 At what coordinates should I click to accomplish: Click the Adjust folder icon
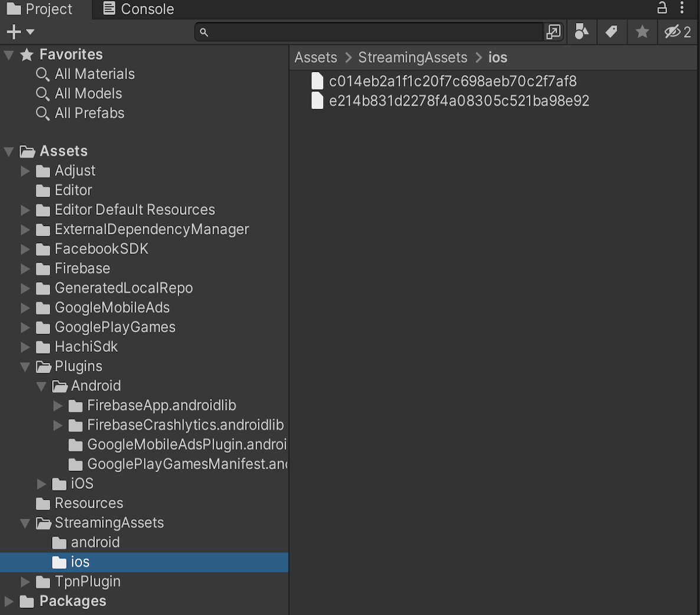pos(43,171)
